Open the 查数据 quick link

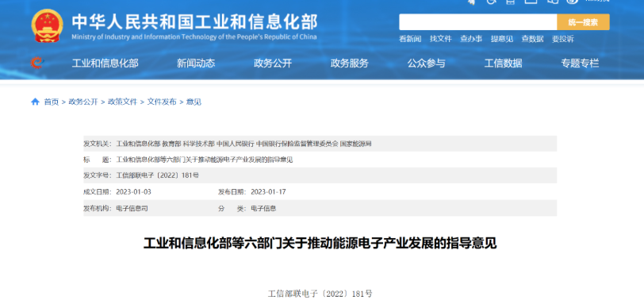coord(532,39)
